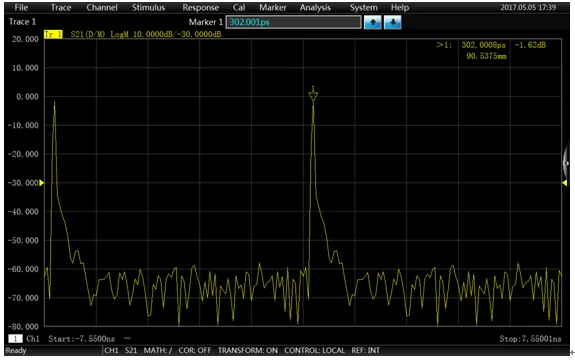Click the left reference level arrow at -30

(41, 183)
